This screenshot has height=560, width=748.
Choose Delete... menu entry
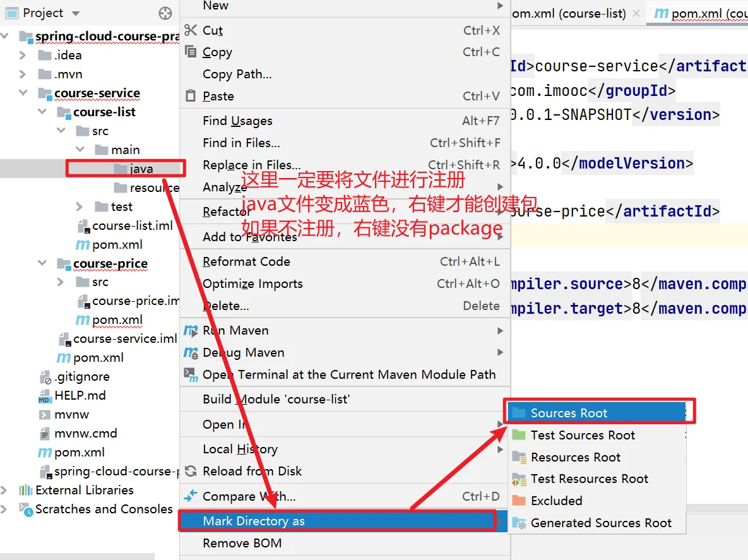click(345, 306)
